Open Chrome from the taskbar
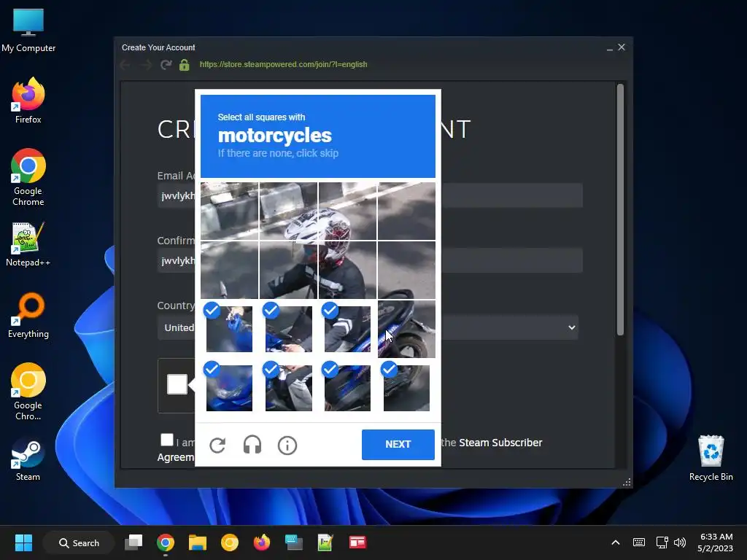This screenshot has width=747, height=560. 166,542
